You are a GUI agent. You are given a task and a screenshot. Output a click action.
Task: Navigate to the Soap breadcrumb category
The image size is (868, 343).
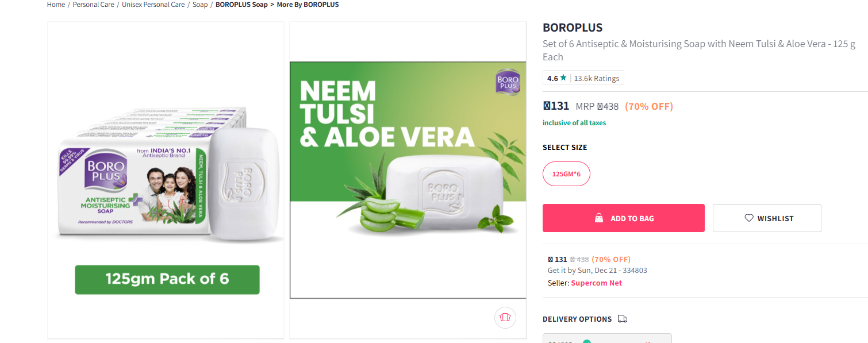tap(200, 5)
